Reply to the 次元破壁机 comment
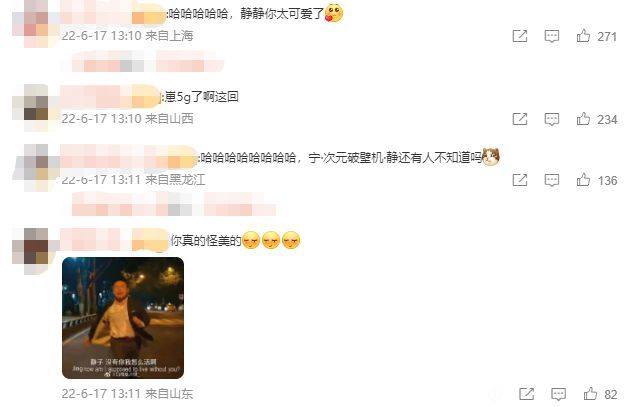Screen dimensions: 636x407 coord(552,180)
